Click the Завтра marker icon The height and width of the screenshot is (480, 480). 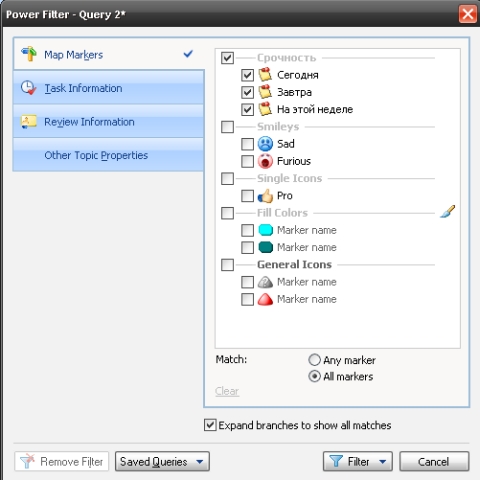coord(265,92)
